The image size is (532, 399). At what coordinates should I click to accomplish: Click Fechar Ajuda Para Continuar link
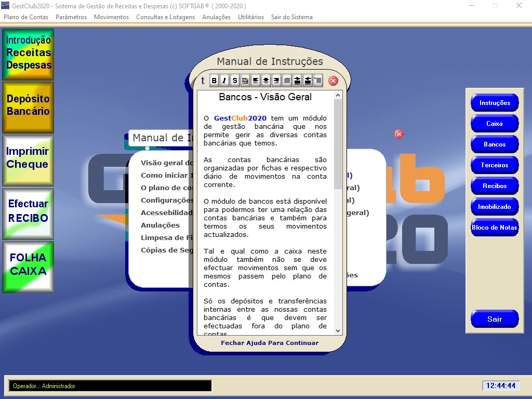(270, 343)
